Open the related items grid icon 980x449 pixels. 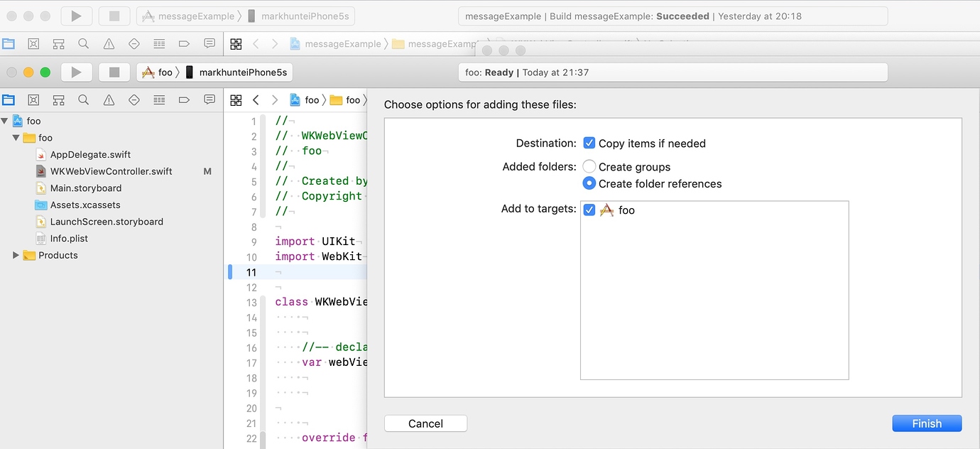[236, 99]
